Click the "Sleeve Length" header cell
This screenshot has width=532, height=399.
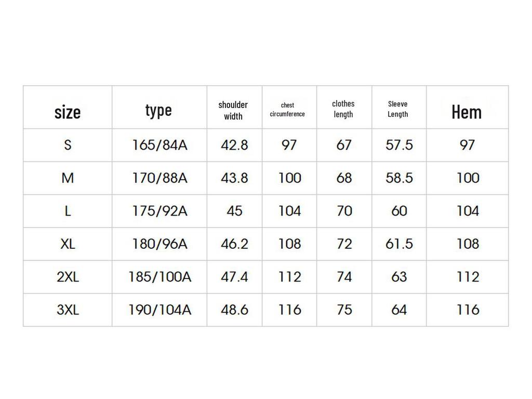point(398,109)
